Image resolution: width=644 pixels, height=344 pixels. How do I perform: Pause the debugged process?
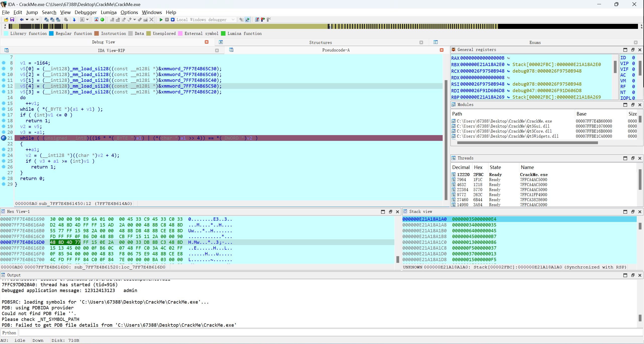click(x=167, y=20)
